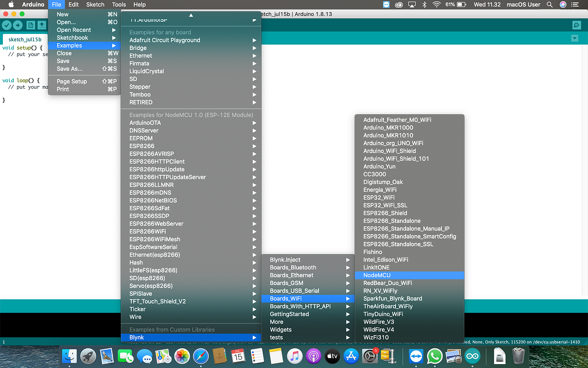Image resolution: width=588 pixels, height=368 pixels.
Task: Select the sketch_jul15b tab
Action: [24, 39]
